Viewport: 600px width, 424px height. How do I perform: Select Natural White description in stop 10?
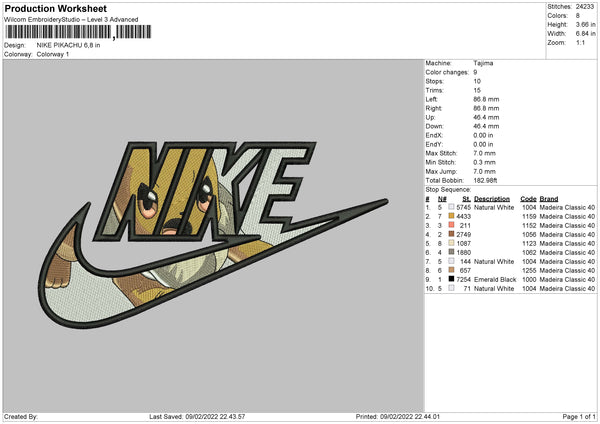pos(494,289)
